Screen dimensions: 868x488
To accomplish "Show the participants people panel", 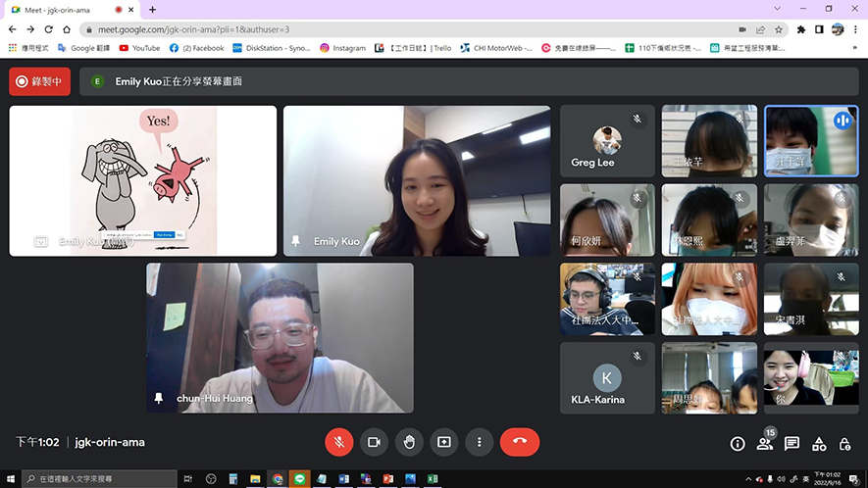I will click(x=765, y=444).
